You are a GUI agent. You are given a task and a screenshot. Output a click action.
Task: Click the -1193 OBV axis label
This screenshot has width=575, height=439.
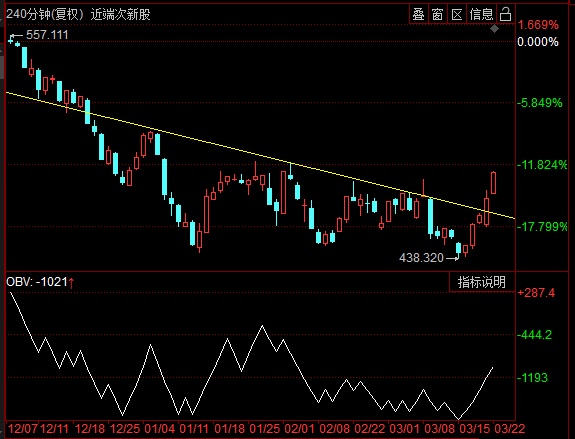(532, 377)
